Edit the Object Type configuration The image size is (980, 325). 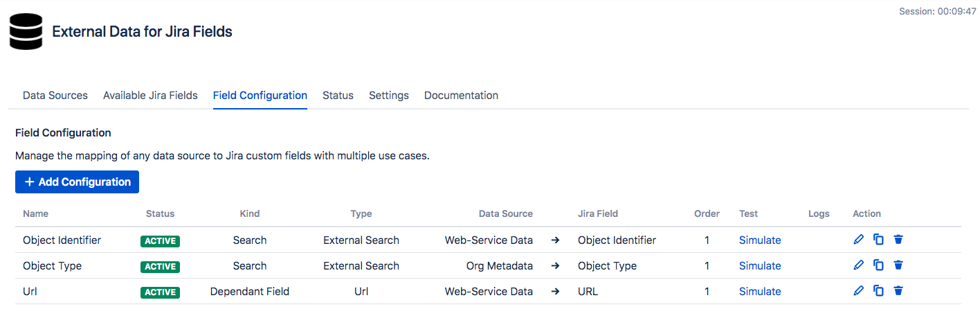(x=859, y=265)
